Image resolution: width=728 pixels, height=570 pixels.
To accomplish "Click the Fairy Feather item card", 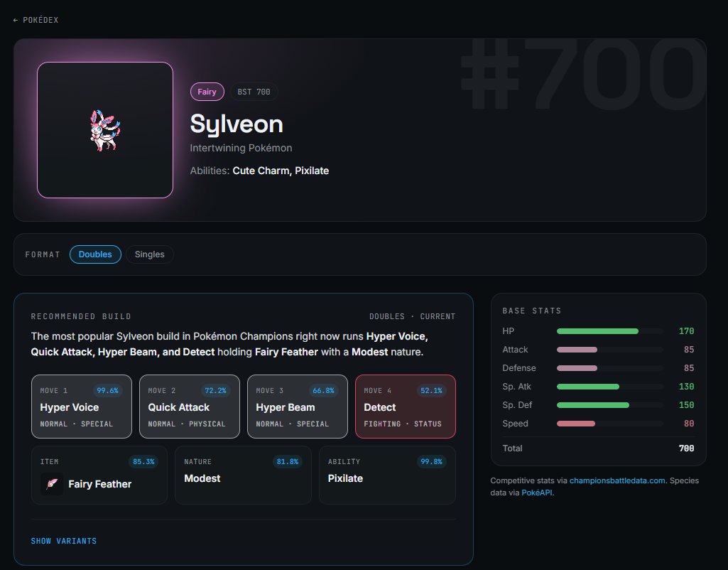I will (99, 475).
